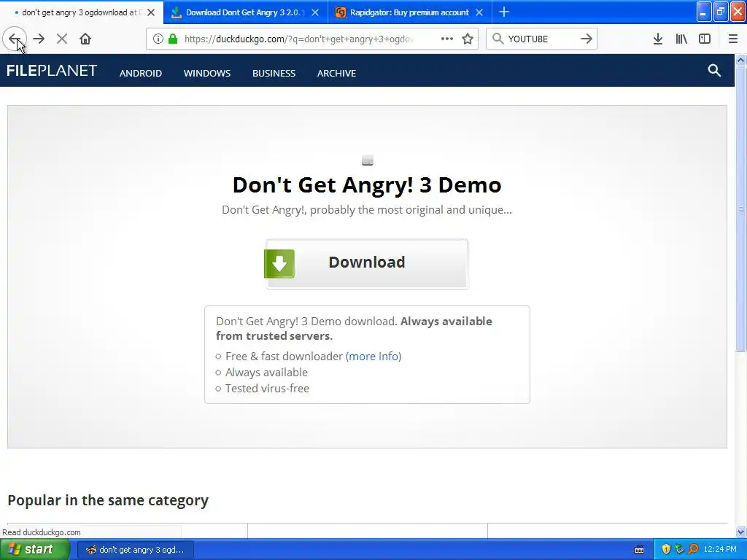Open the ANDROID navigation menu item
Viewport: 747px width, 560px height.
coord(141,74)
